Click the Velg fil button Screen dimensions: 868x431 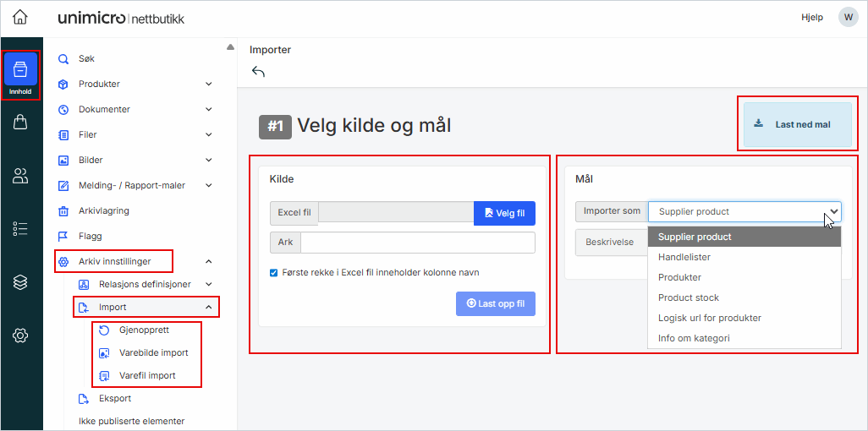(504, 213)
